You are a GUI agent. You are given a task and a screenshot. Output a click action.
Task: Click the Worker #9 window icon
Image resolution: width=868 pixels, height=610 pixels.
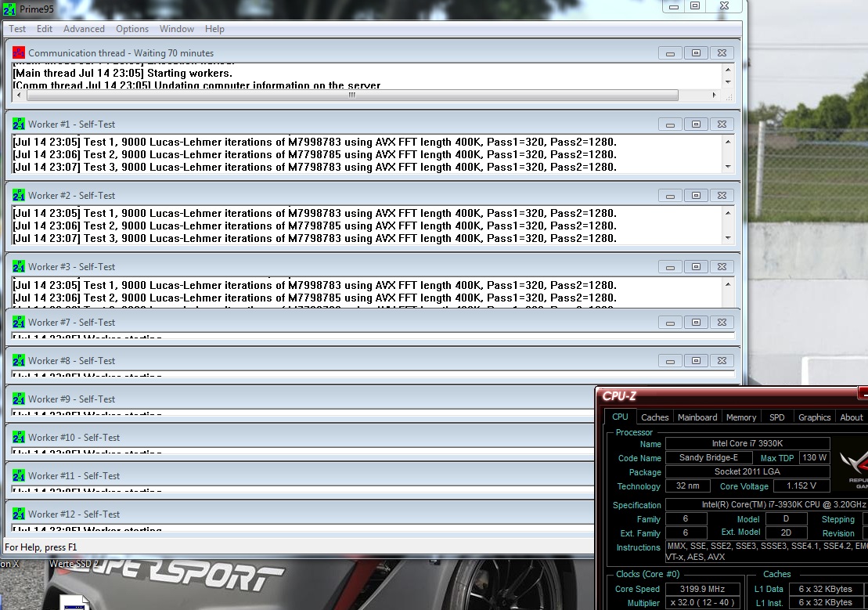(18, 399)
